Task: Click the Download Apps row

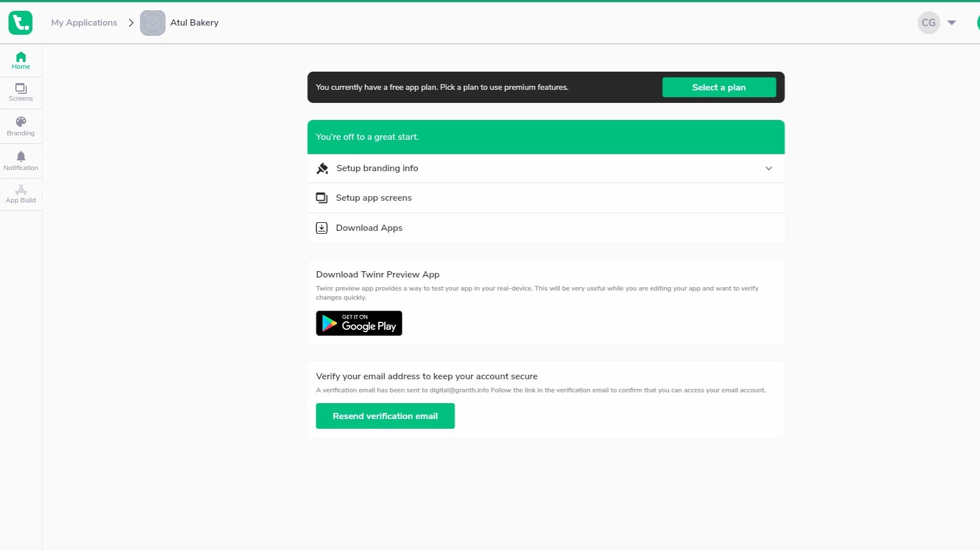Action: (x=546, y=228)
